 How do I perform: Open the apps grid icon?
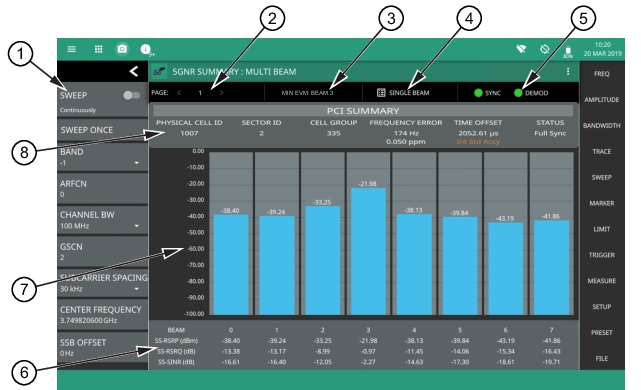point(98,49)
